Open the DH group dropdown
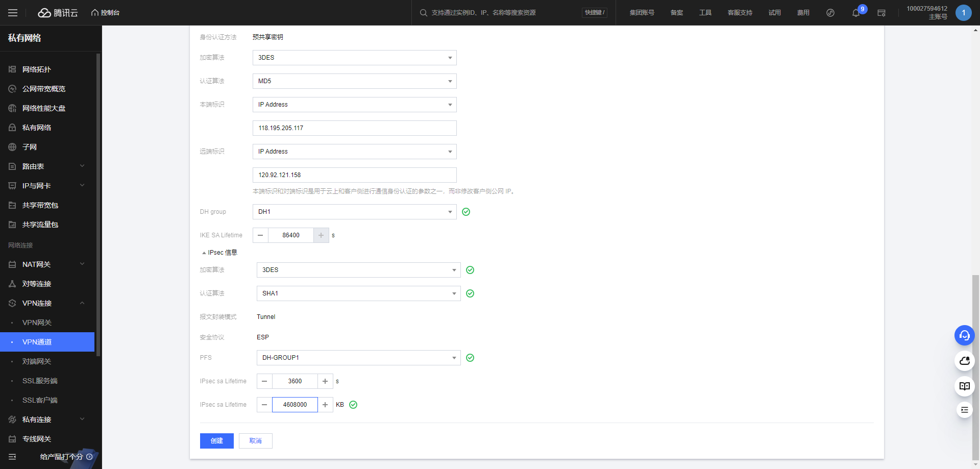 [354, 212]
